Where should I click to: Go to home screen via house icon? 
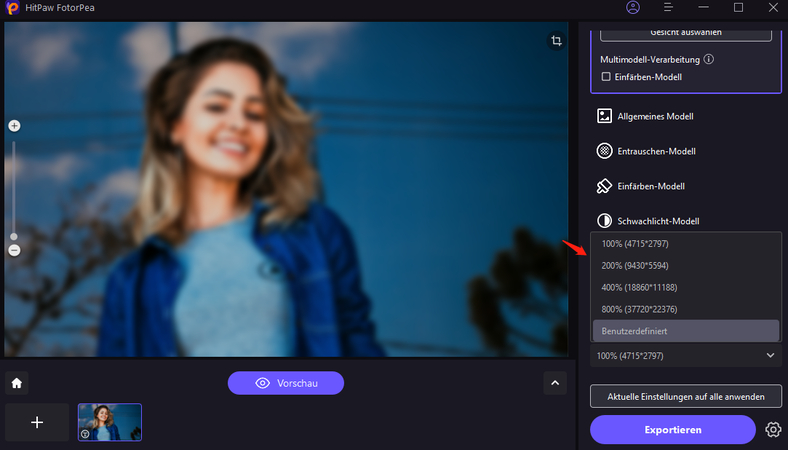point(17,383)
